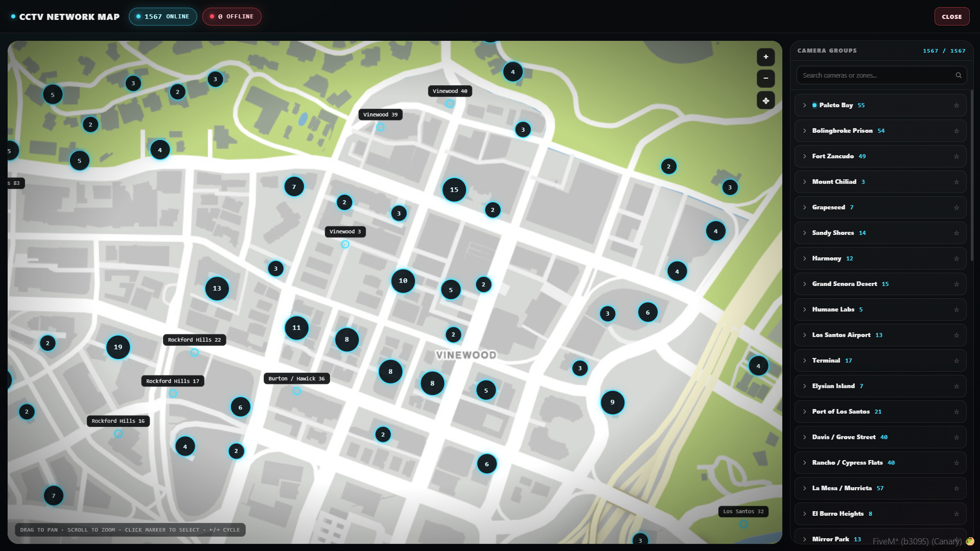
Task: Click the Burton / Hawick 36 label
Action: tap(297, 379)
